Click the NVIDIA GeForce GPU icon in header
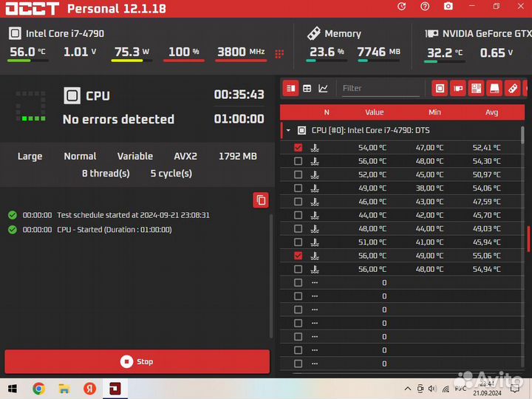 click(x=432, y=33)
